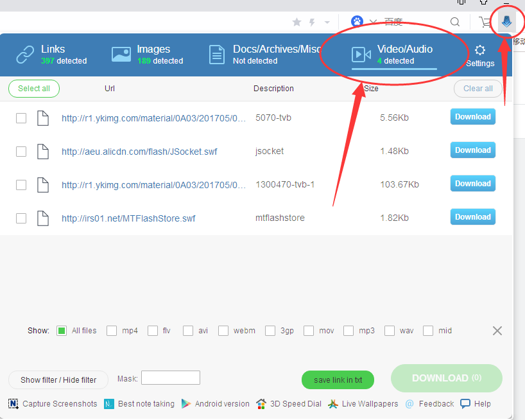This screenshot has width=525, height=420.
Task: Download the jsocket file
Action: coord(473,150)
